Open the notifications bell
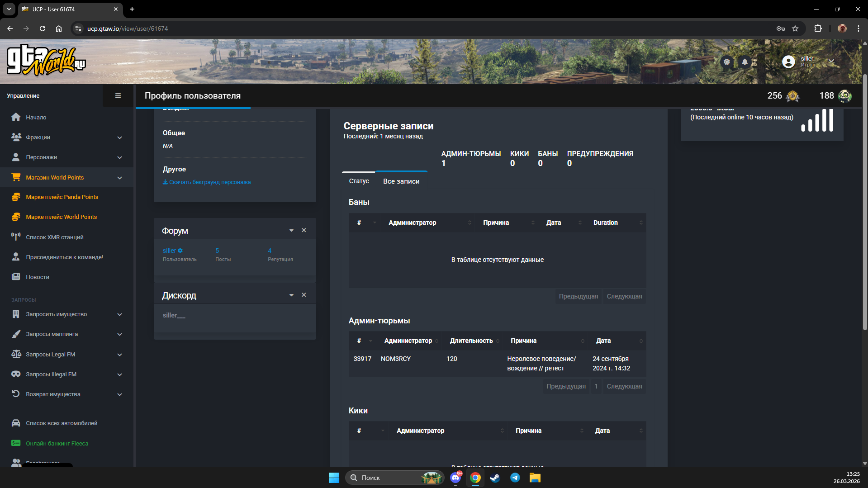The width and height of the screenshot is (868, 488). [x=745, y=62]
